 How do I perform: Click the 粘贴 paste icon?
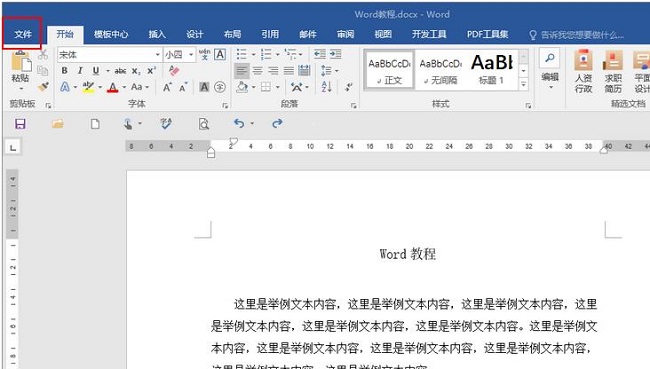point(20,62)
